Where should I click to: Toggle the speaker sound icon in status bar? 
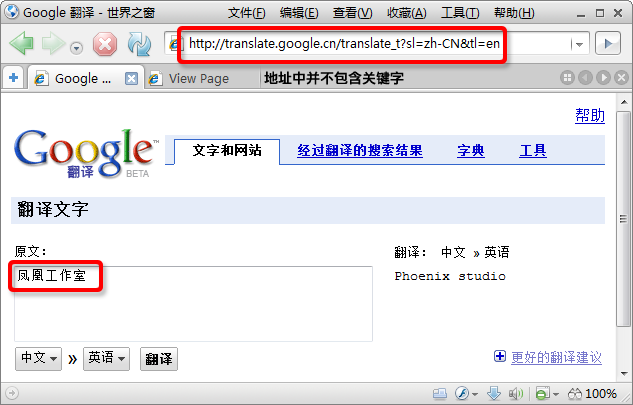click(x=516, y=393)
